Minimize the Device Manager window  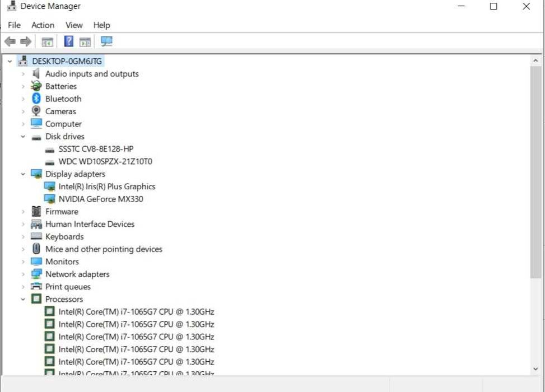[x=461, y=6]
